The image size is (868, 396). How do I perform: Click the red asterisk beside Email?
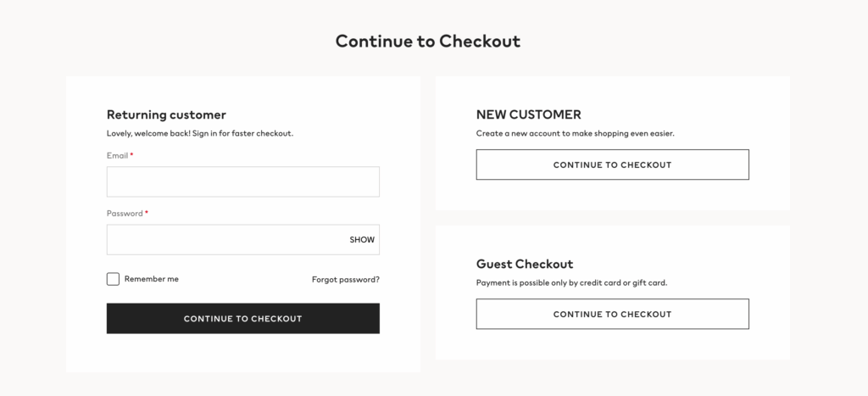[x=131, y=155]
